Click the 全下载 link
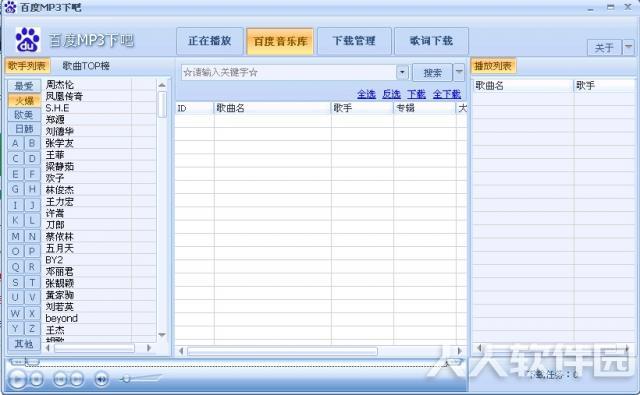 [x=447, y=94]
